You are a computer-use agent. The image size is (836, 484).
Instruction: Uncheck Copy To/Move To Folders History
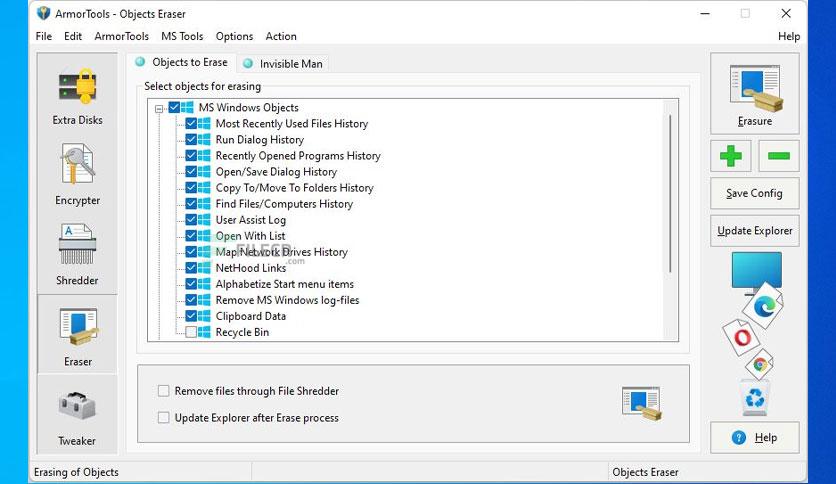point(191,188)
